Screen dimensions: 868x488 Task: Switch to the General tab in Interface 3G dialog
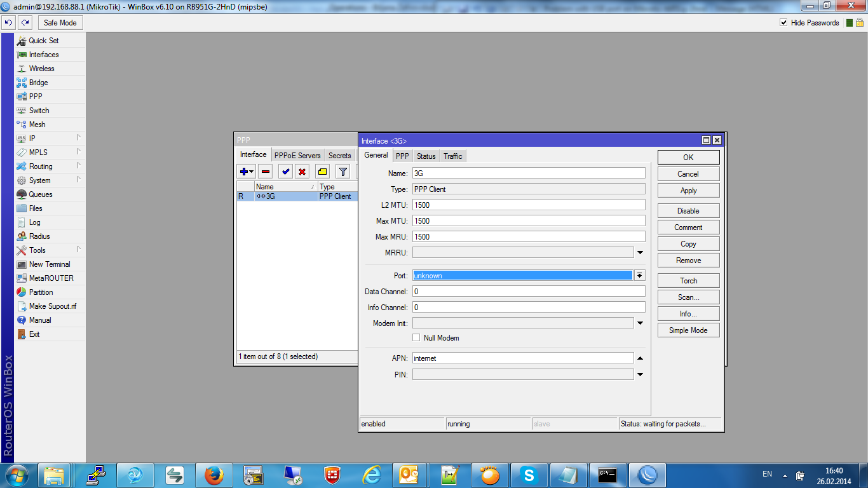tap(376, 155)
